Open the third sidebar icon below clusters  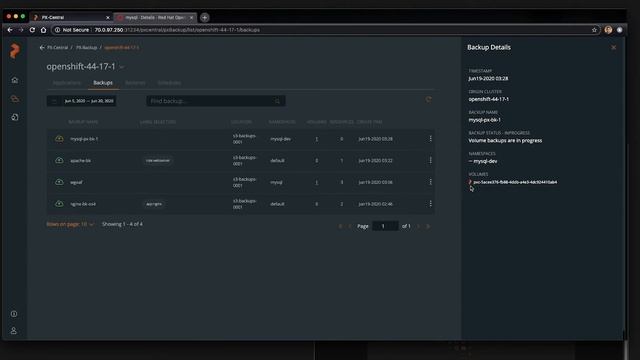coord(15,117)
